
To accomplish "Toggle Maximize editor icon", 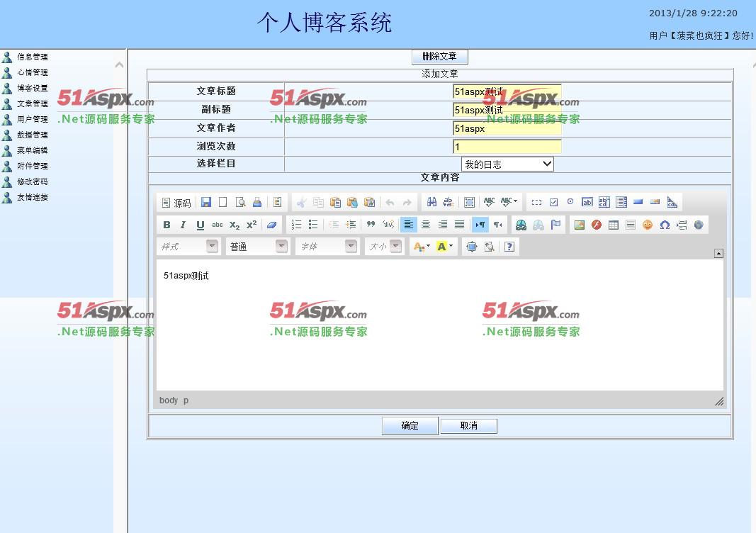I will [472, 247].
